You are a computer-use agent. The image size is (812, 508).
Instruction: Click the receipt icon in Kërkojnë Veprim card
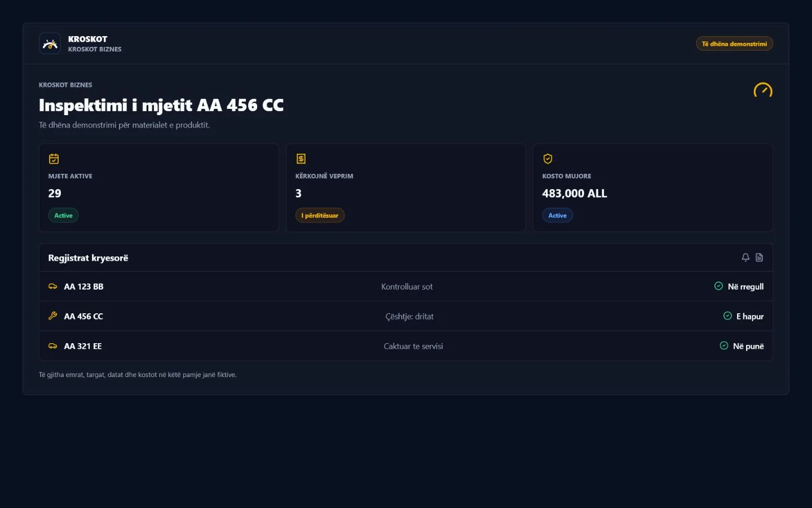click(301, 159)
